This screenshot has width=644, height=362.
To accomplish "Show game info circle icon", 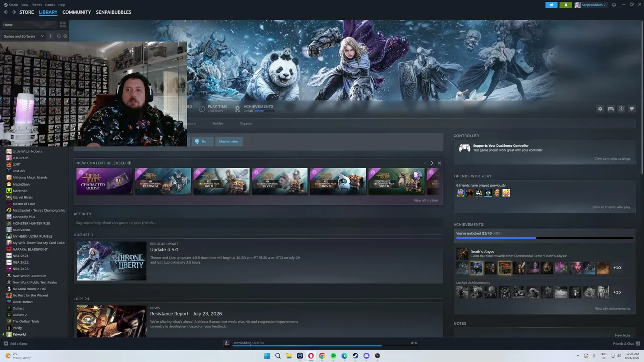I will click(x=621, y=109).
